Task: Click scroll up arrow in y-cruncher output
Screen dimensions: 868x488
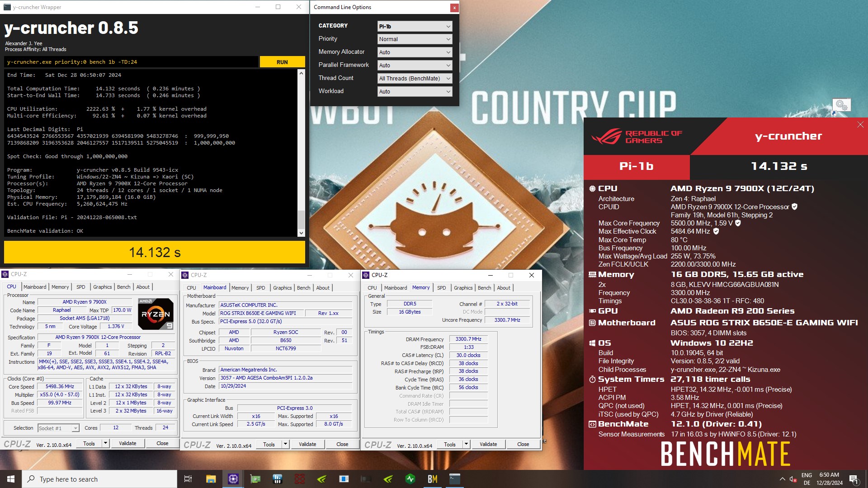Action: point(302,73)
